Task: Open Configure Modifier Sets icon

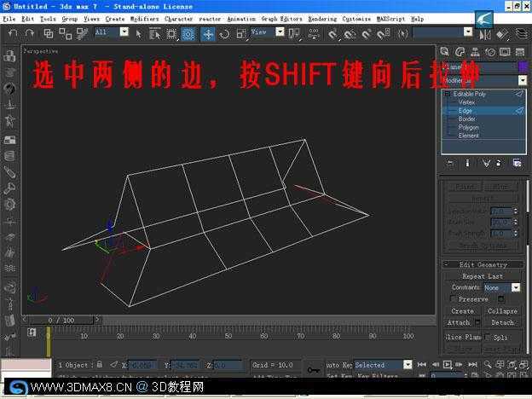Action: [x=517, y=163]
